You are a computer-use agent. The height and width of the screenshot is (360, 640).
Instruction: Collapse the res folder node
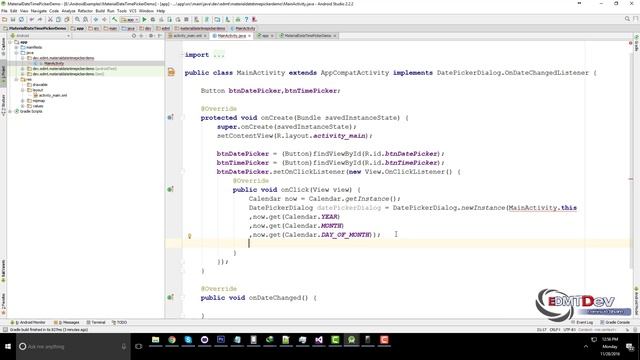pyautogui.click(x=16, y=79)
